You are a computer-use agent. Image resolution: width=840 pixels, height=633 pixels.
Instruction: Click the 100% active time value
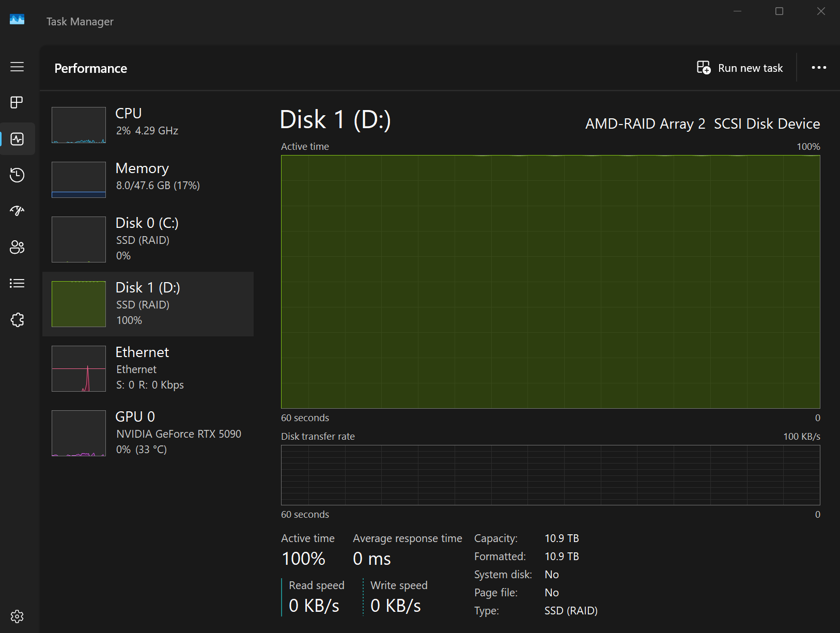(x=303, y=559)
